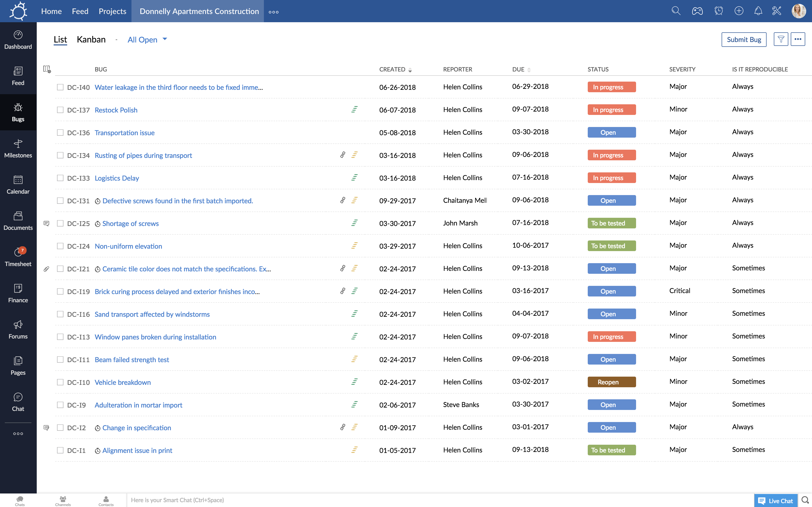Viewport: 812px width, 507px height.
Task: Open the Timesheet sidebar icon
Action: (18, 257)
